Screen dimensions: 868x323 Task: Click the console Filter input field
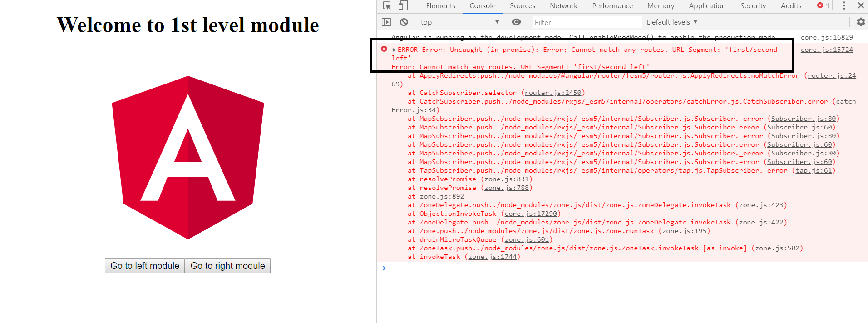[586, 22]
